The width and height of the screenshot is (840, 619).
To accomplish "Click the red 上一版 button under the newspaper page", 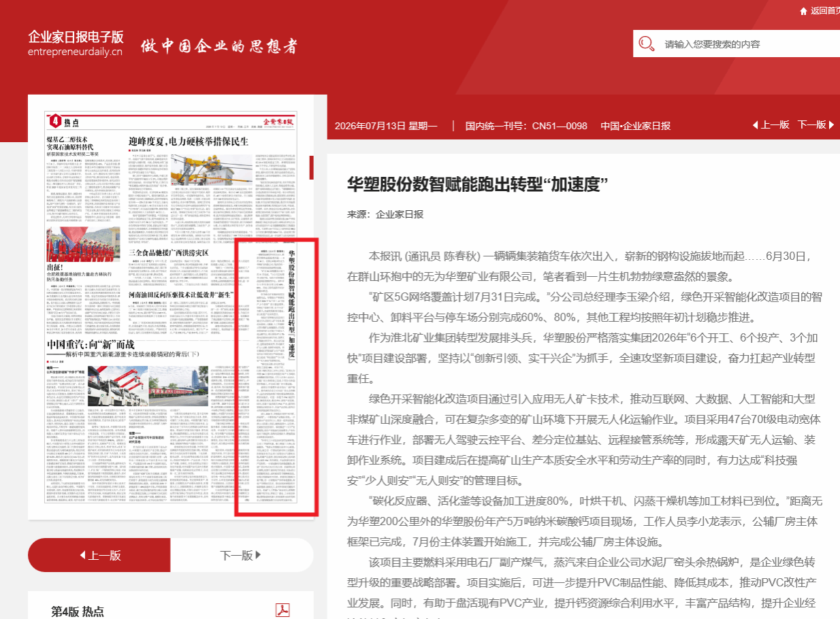I will pos(99,555).
